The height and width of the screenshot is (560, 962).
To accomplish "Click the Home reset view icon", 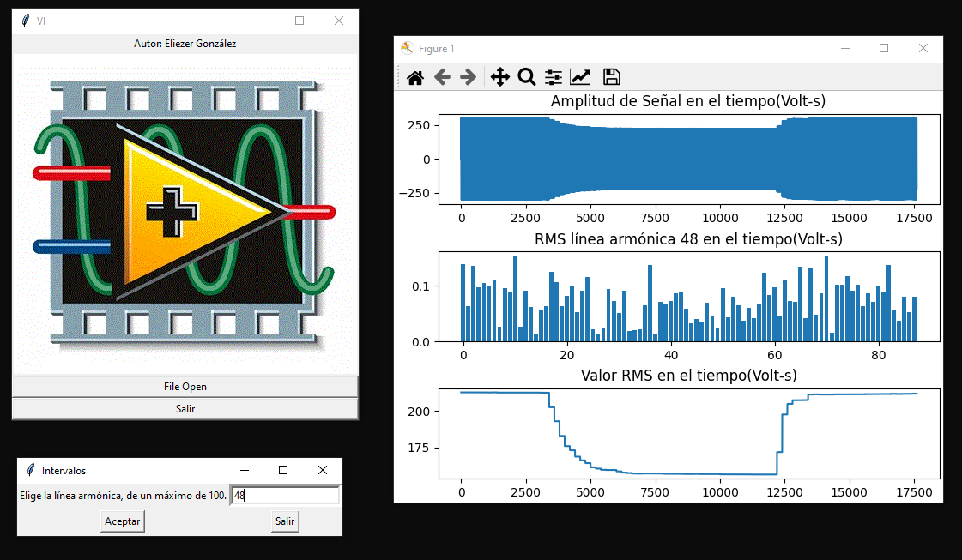I will (415, 77).
